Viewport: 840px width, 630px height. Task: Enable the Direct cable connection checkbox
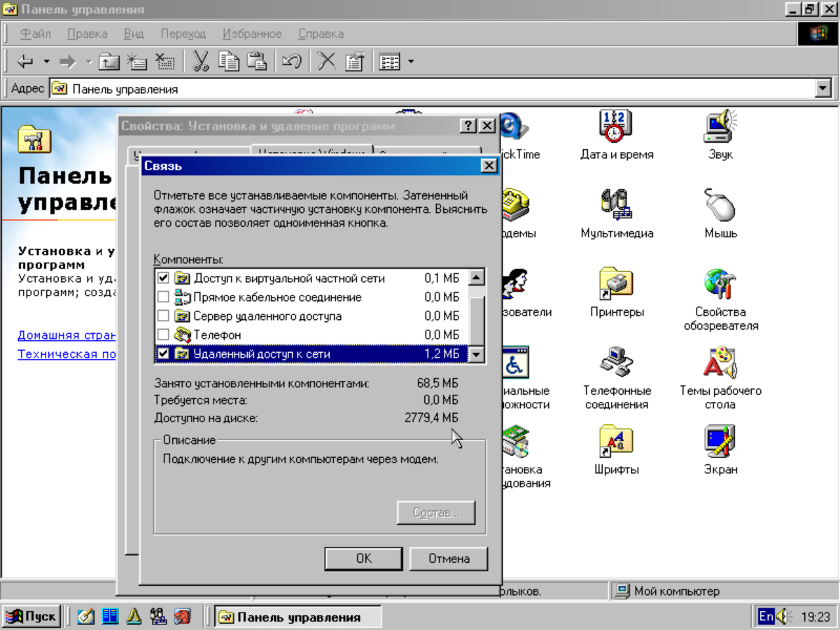point(163,297)
